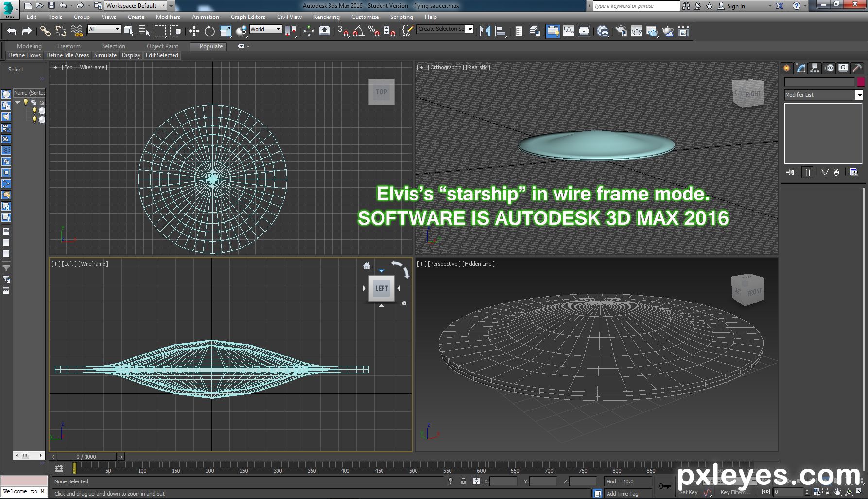The image size is (868, 499).
Task: Click the Edit Selected button
Action: (162, 55)
